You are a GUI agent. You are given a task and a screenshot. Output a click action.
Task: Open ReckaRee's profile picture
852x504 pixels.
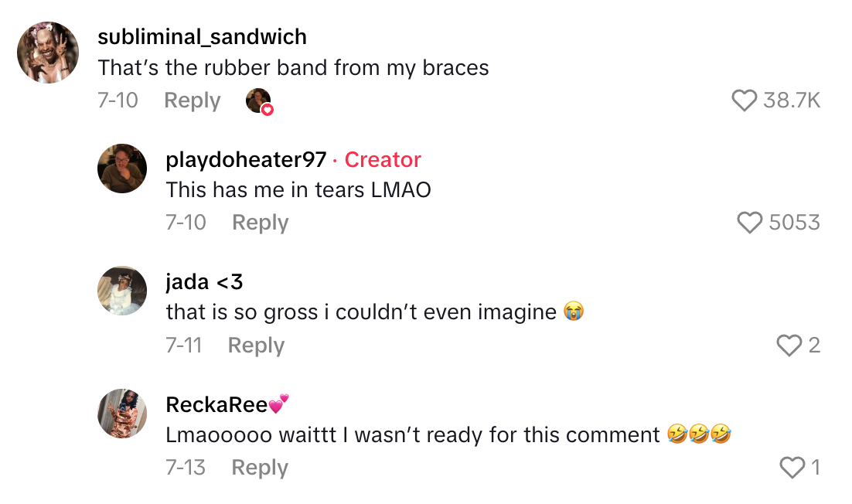(x=122, y=414)
